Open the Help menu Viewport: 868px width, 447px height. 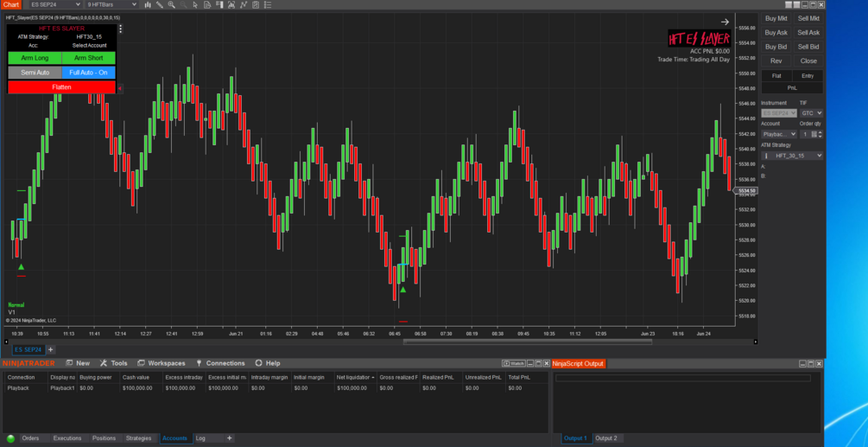pos(268,363)
